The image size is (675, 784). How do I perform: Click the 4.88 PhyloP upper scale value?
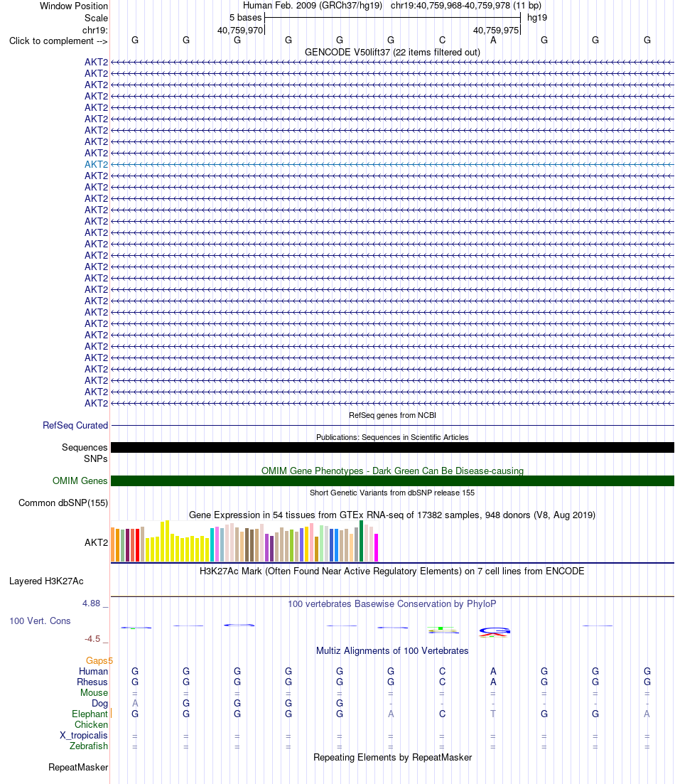click(x=92, y=603)
